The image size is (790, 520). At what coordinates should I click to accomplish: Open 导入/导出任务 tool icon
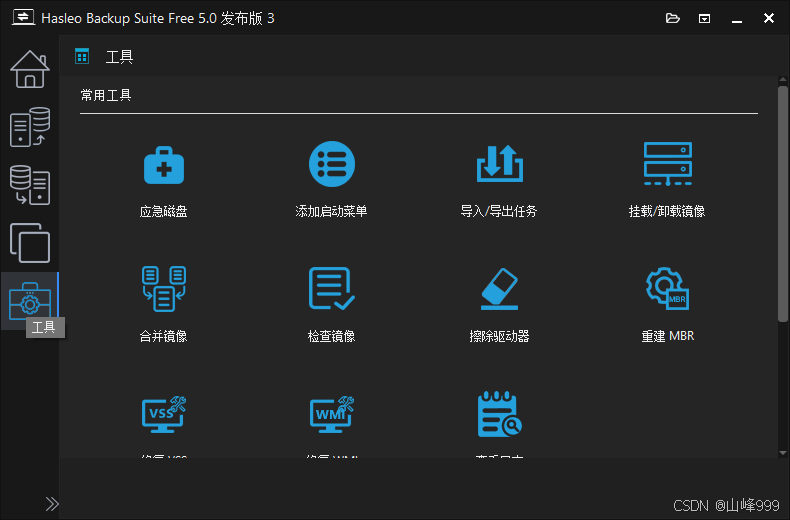click(x=499, y=163)
